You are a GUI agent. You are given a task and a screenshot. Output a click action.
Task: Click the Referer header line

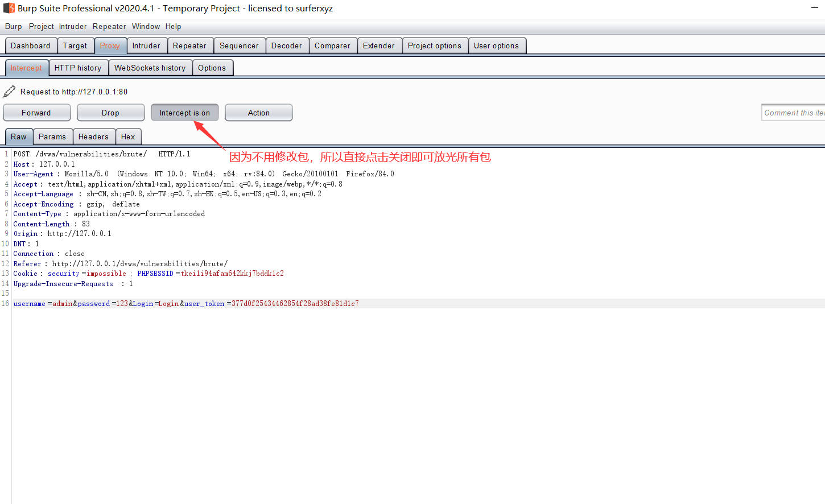tap(121, 264)
